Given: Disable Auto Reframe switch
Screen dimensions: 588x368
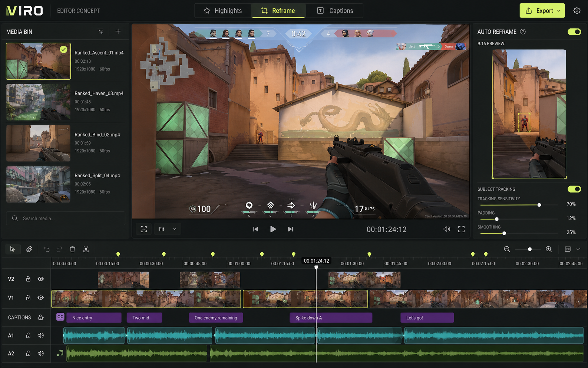Looking at the screenshot, I should point(574,32).
